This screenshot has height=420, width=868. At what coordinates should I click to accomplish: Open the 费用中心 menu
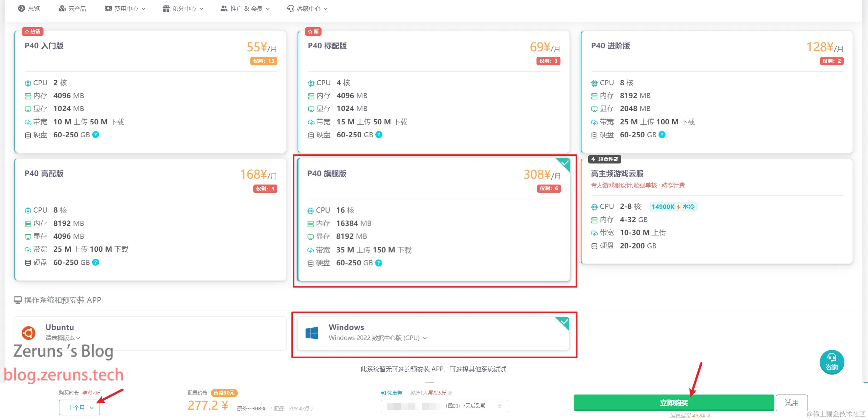point(125,8)
